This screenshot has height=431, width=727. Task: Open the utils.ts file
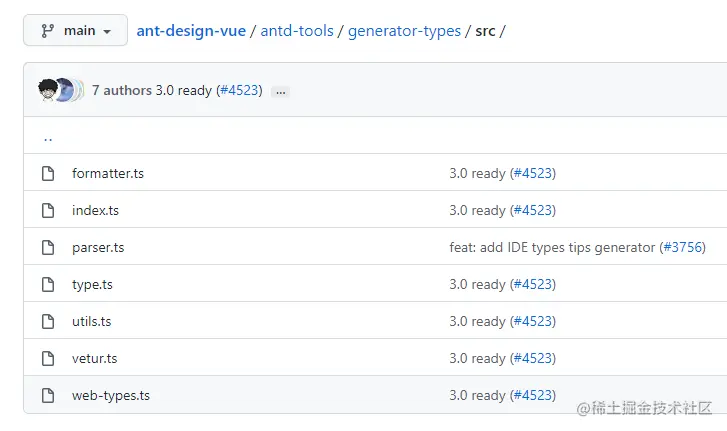coord(92,321)
